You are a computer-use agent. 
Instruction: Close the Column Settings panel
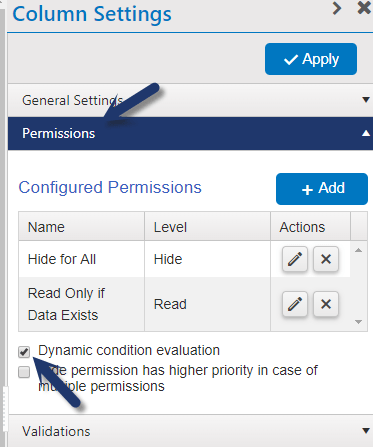click(x=364, y=8)
